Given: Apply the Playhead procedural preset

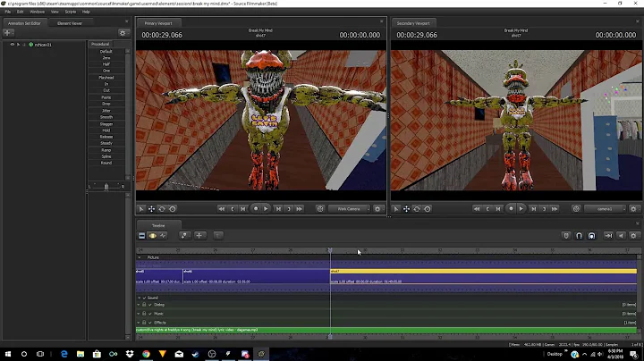Looking at the screenshot, I should pyautogui.click(x=106, y=78).
